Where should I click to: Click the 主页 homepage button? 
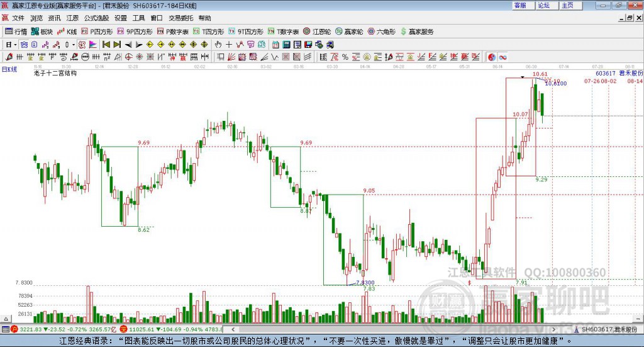pyautogui.click(x=571, y=5)
